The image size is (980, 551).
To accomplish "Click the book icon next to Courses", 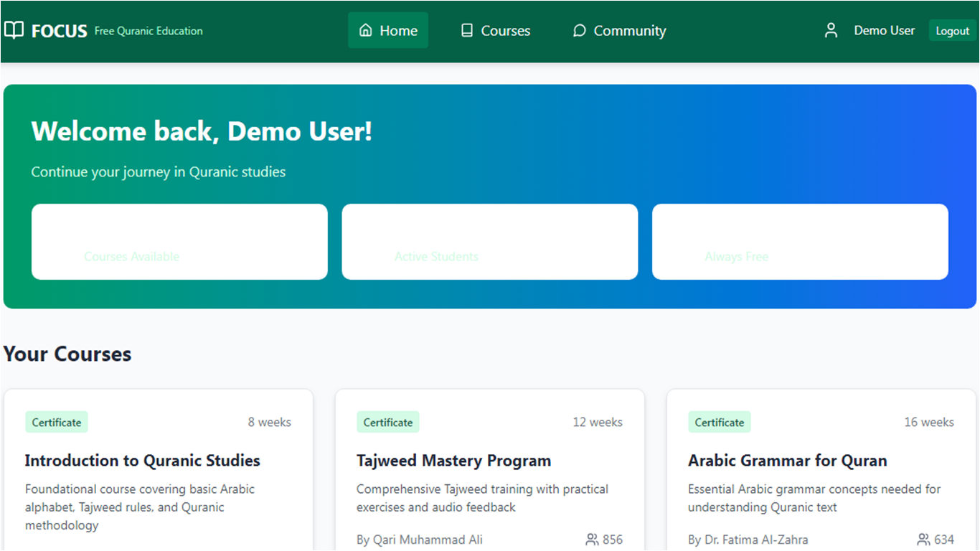I will (x=467, y=30).
